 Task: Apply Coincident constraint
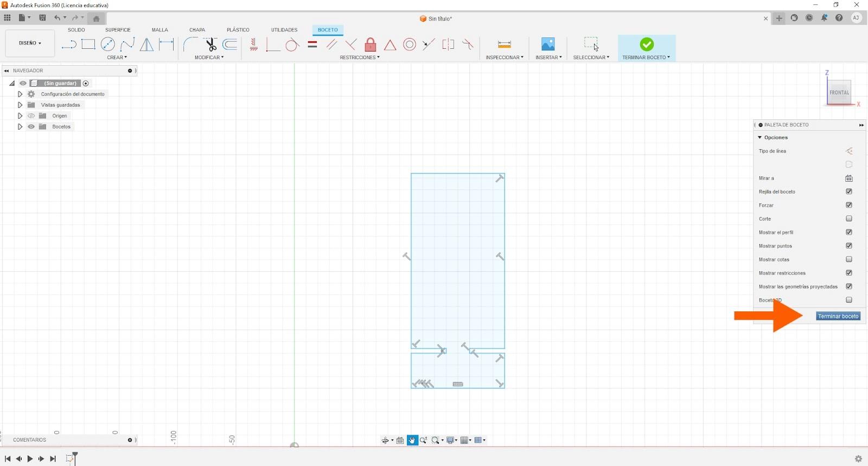[x=273, y=44]
